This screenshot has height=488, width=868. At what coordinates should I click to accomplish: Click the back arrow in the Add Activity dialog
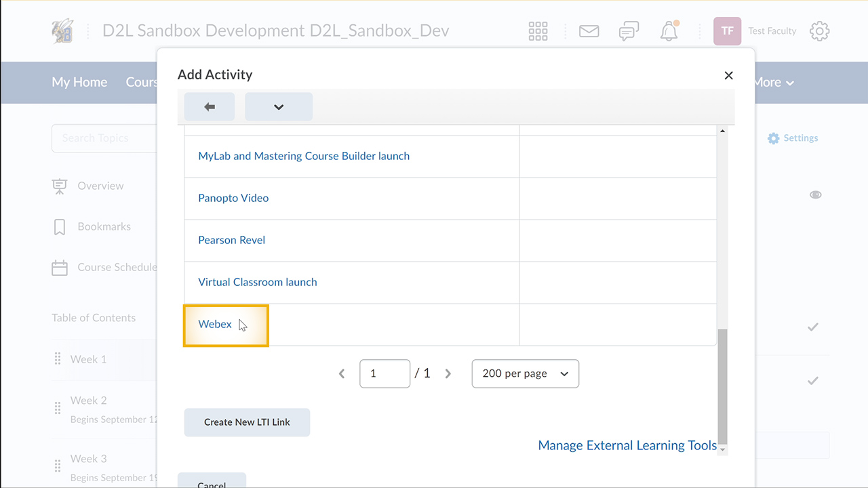click(209, 106)
